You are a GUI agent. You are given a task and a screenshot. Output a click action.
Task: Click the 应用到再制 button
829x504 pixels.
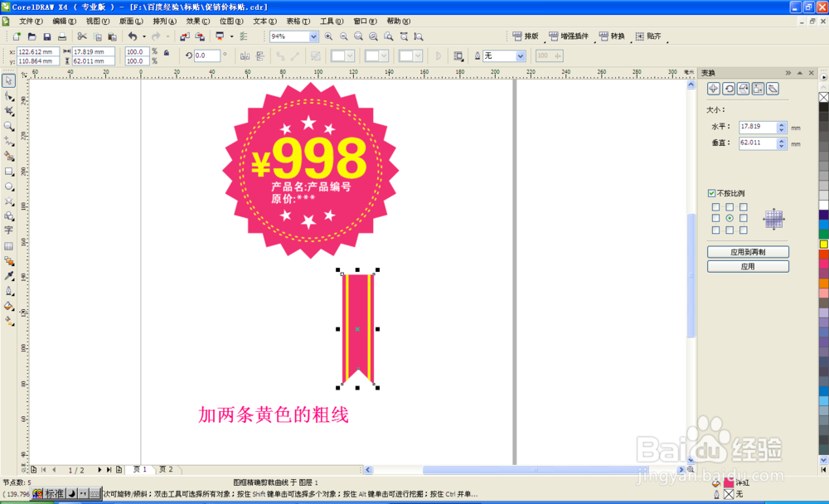click(x=747, y=250)
